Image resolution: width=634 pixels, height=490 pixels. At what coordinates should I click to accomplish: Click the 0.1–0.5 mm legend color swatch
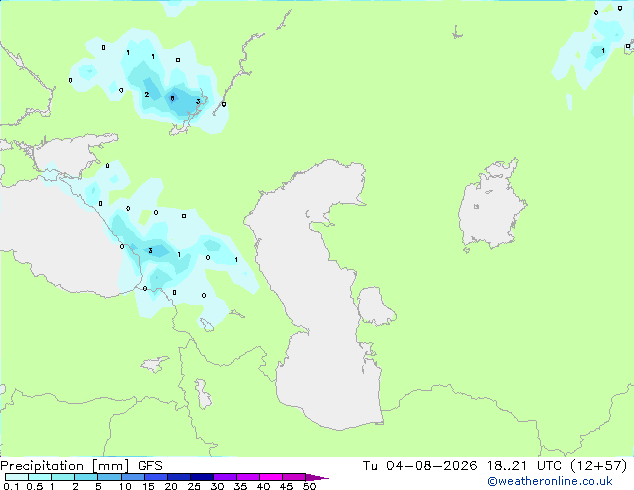point(17,477)
